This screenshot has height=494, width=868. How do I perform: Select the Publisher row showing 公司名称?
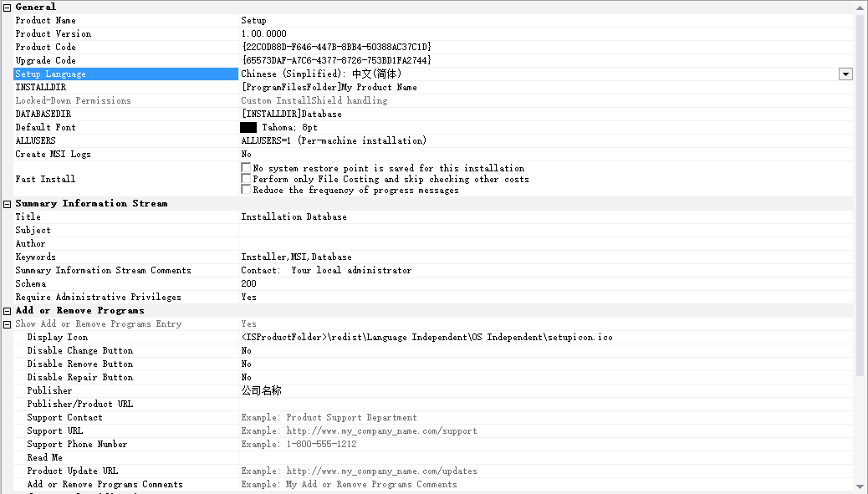pyautogui.click(x=125, y=390)
